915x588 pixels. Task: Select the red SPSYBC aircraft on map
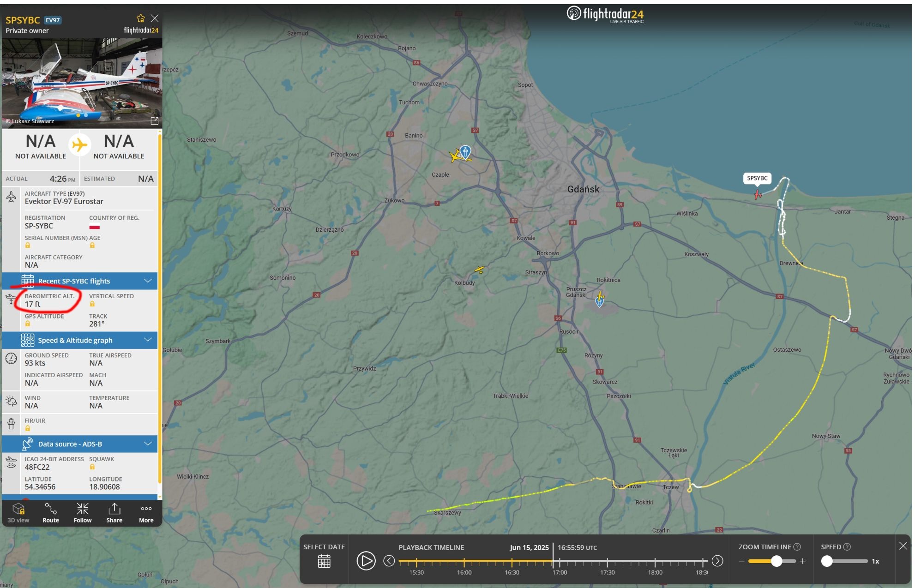[x=758, y=195]
